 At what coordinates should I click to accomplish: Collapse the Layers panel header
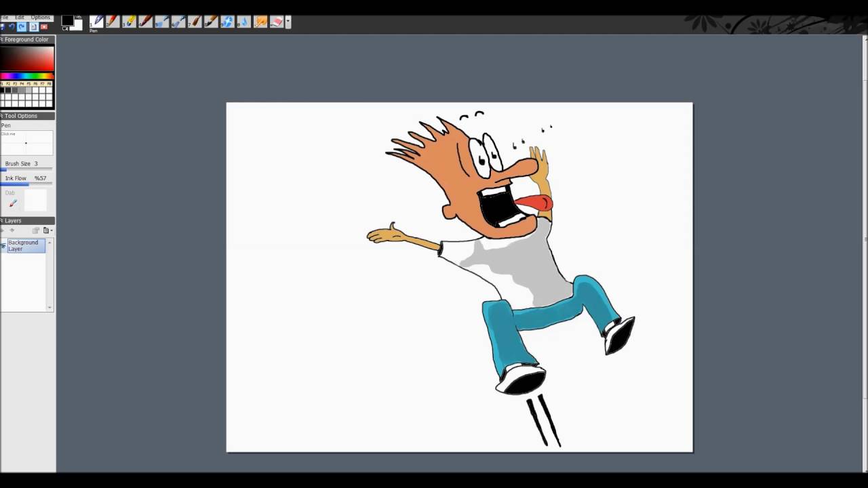(x=27, y=220)
